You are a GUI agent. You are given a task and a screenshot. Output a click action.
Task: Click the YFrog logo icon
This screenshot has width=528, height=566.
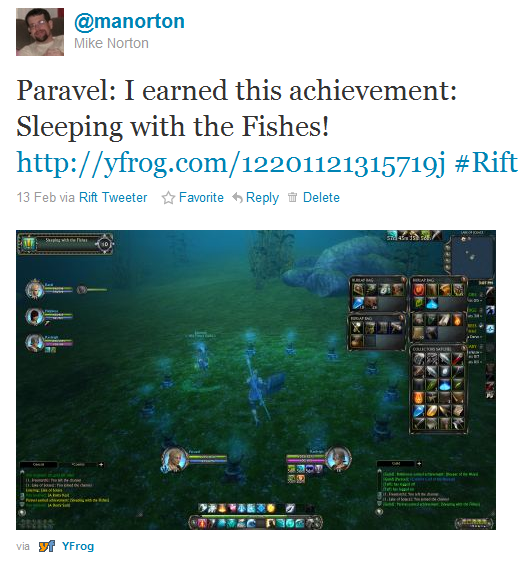point(47,546)
